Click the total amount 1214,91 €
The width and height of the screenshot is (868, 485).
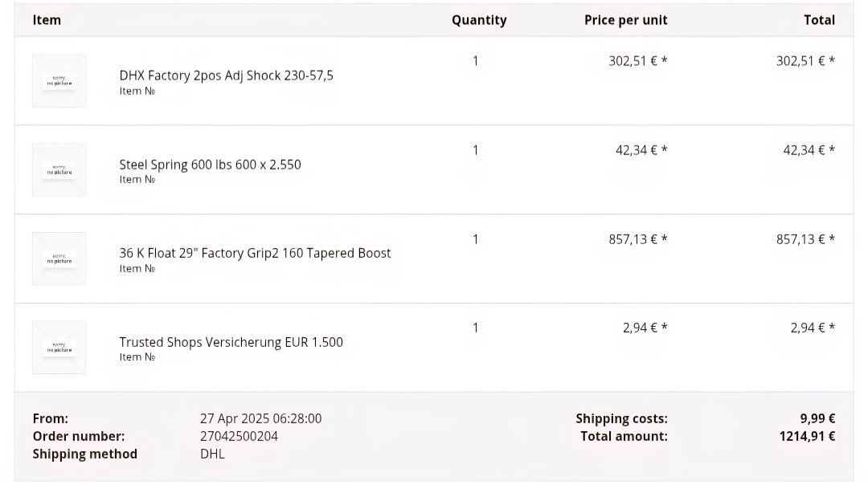click(807, 436)
